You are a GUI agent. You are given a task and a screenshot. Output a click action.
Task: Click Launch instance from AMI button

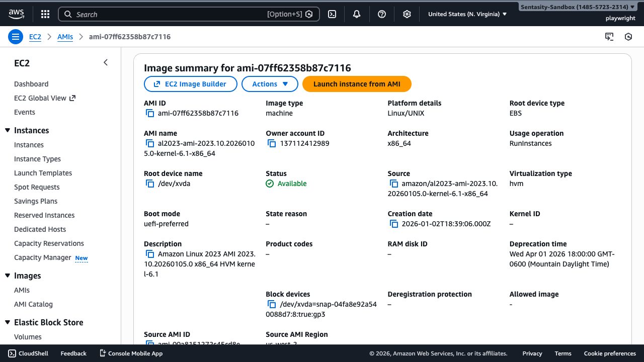(x=357, y=84)
